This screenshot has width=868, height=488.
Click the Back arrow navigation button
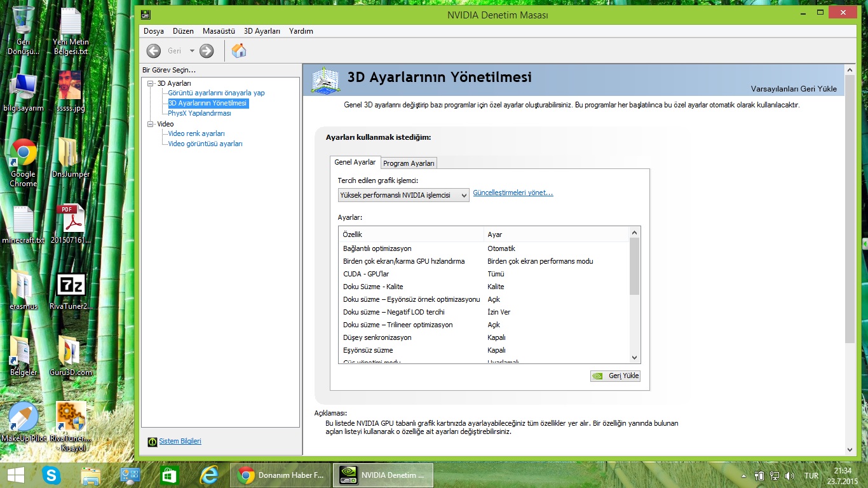click(x=154, y=51)
